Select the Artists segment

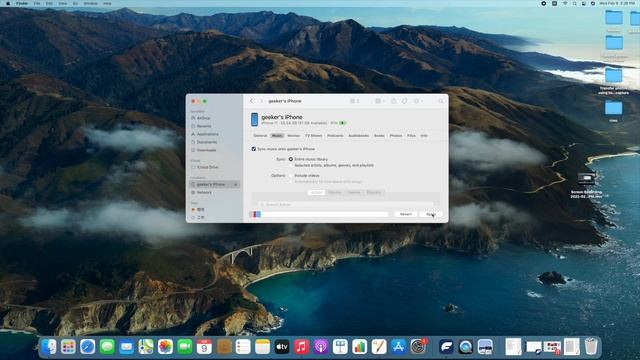316,192
